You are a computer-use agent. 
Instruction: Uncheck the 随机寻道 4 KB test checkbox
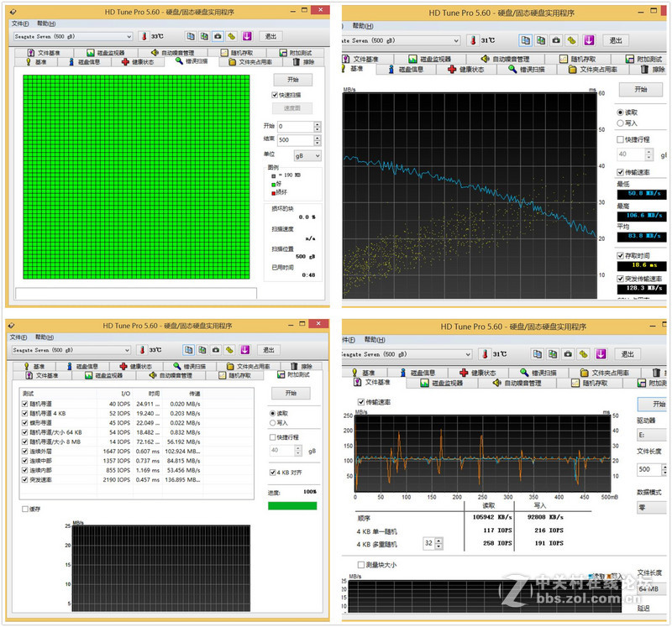(x=23, y=413)
